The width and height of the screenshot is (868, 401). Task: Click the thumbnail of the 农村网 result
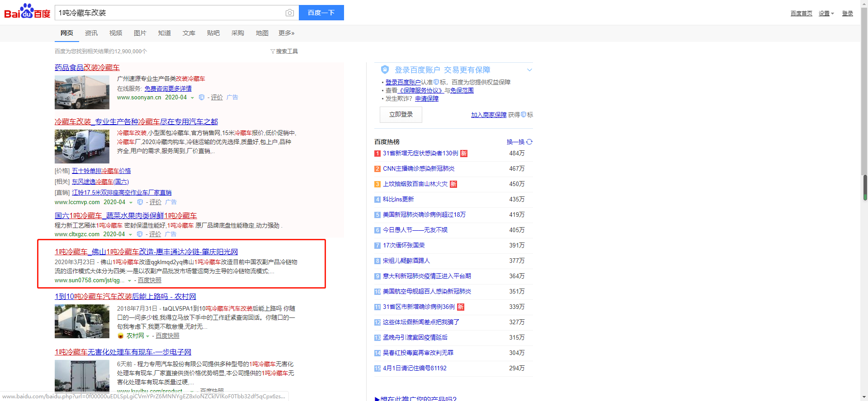click(x=82, y=321)
